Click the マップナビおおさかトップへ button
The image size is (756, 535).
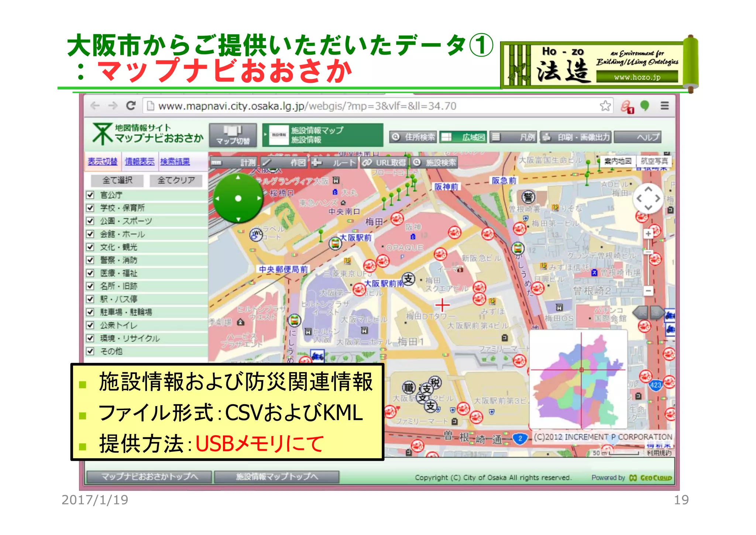(x=149, y=477)
